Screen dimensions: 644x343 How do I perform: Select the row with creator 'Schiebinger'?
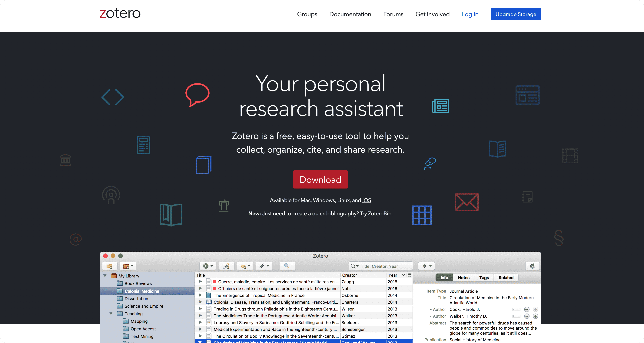coord(304,329)
